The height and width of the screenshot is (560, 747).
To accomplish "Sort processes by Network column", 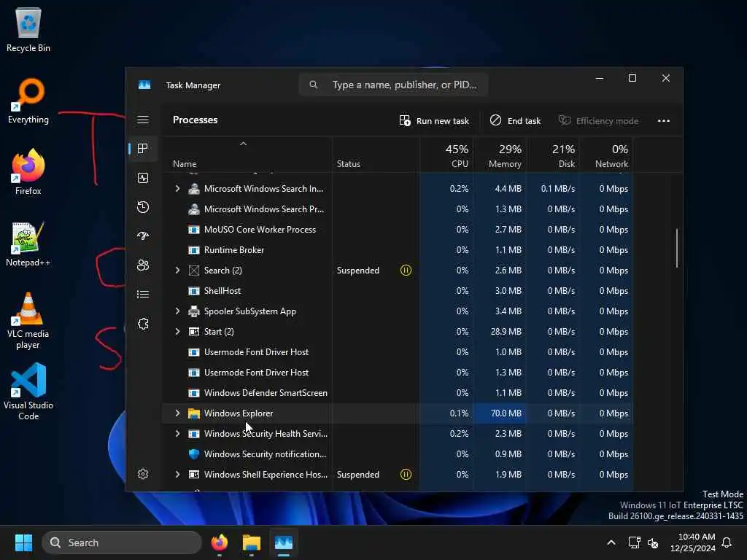I will pos(606,156).
